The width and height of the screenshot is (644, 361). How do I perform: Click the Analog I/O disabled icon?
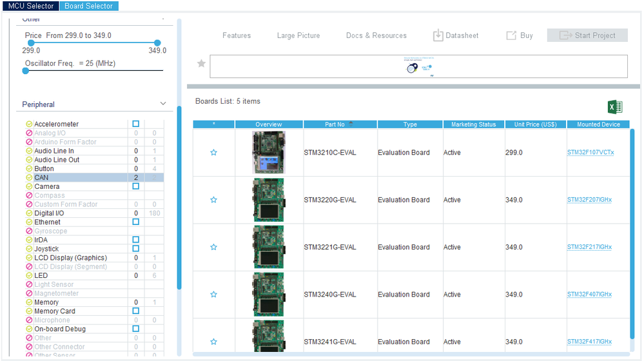(x=29, y=133)
